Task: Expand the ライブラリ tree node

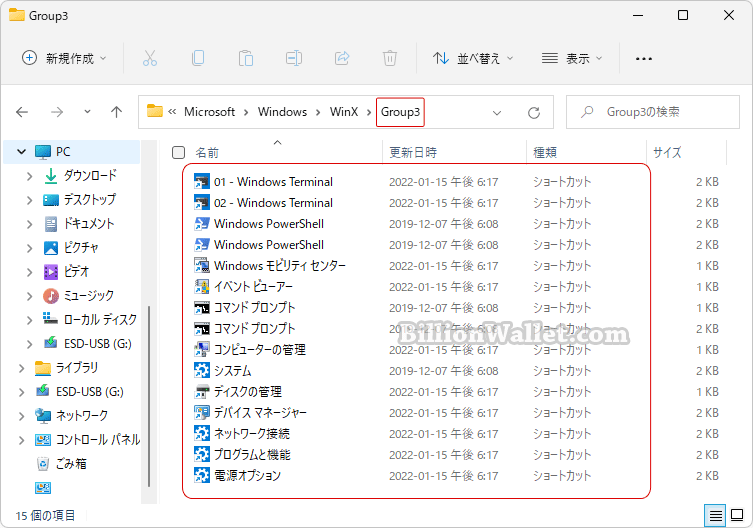Action: click(21, 368)
